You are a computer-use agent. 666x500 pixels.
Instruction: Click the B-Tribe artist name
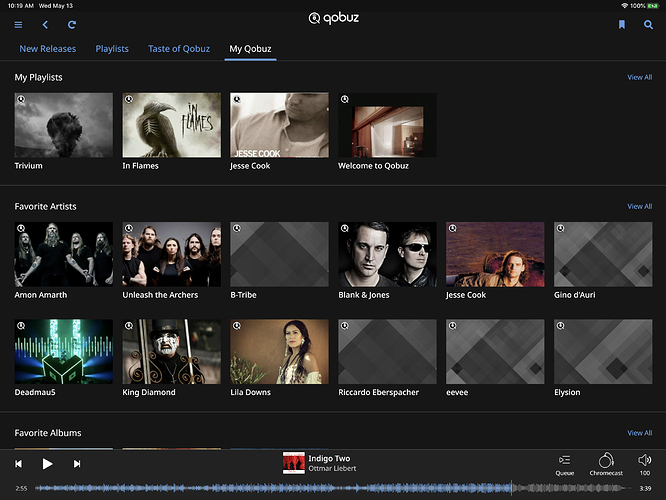243,295
